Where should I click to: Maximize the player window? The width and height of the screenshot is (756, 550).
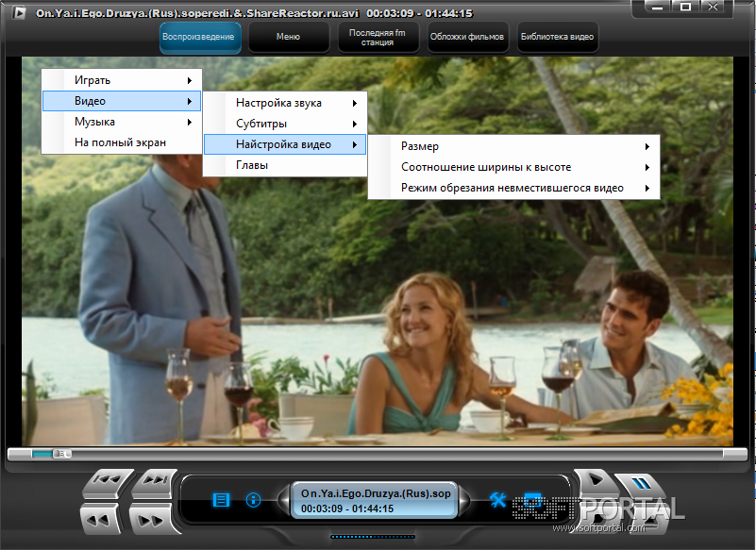pos(685,8)
